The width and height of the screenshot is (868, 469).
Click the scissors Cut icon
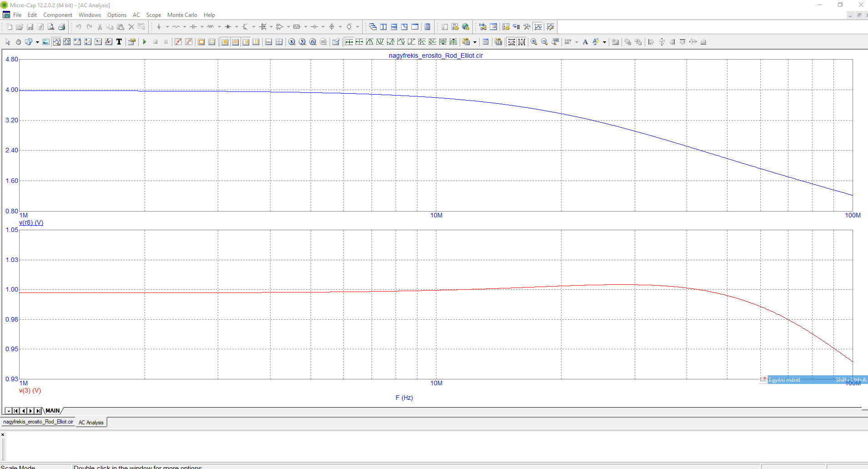(100, 27)
